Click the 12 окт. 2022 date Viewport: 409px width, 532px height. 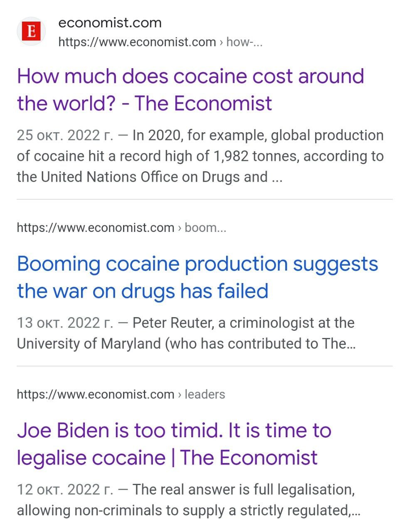pos(64,490)
